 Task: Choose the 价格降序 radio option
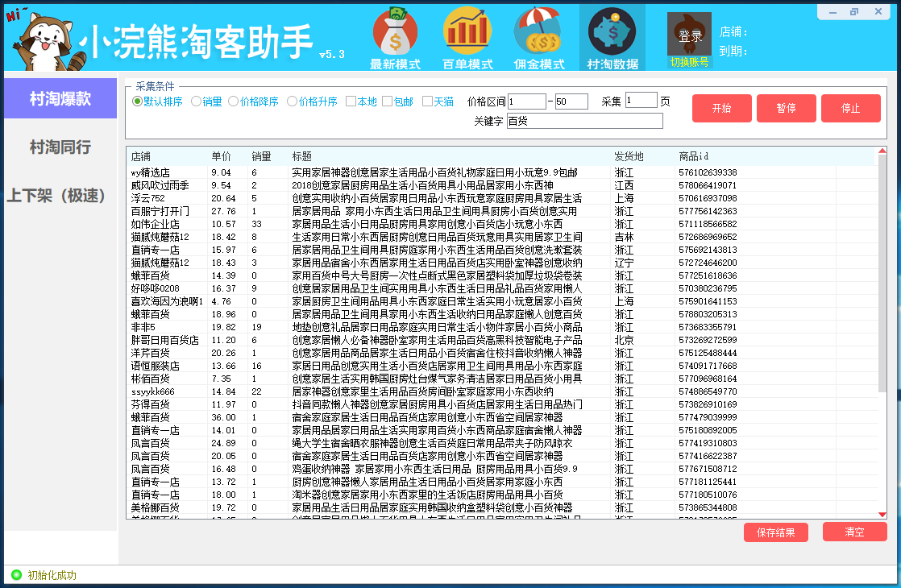coord(233,101)
